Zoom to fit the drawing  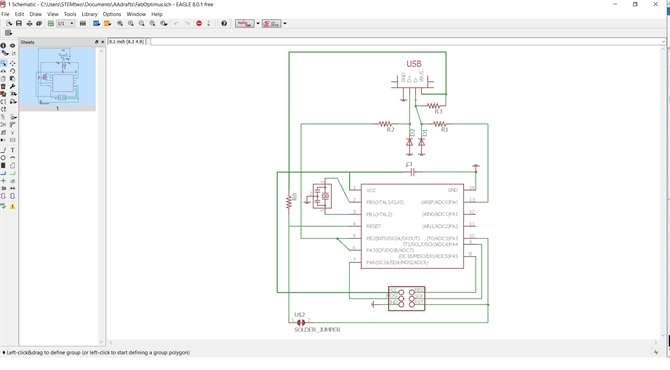pyautogui.click(x=120, y=23)
